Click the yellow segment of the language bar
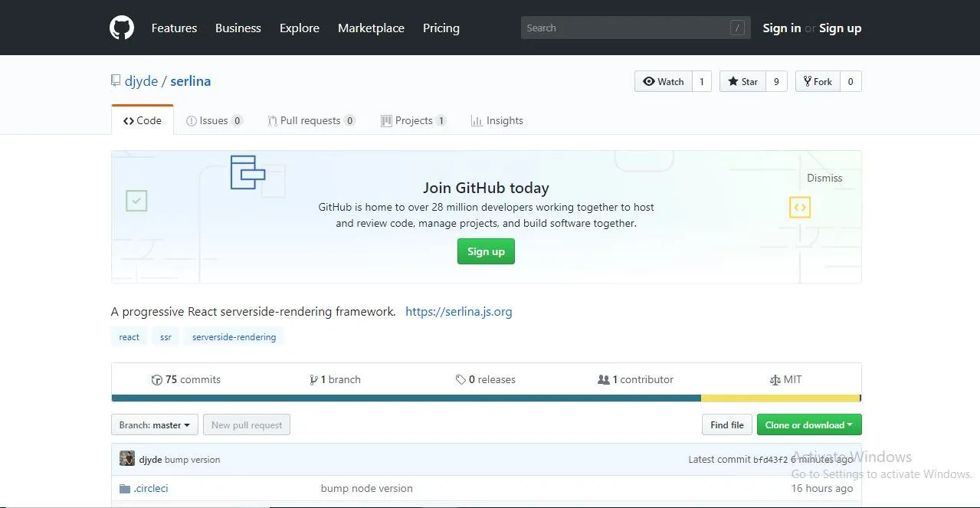980x508 pixels. pyautogui.click(x=780, y=398)
